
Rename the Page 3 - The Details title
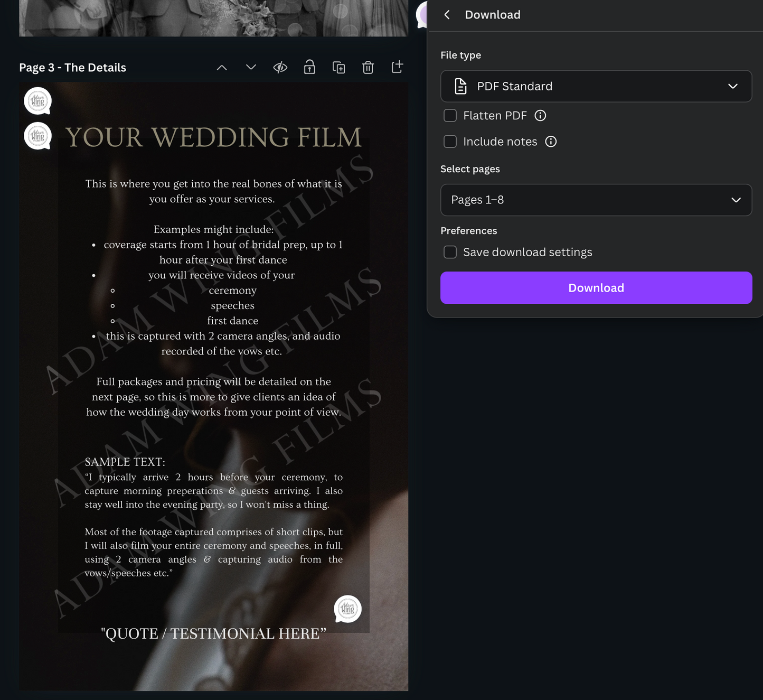[73, 68]
